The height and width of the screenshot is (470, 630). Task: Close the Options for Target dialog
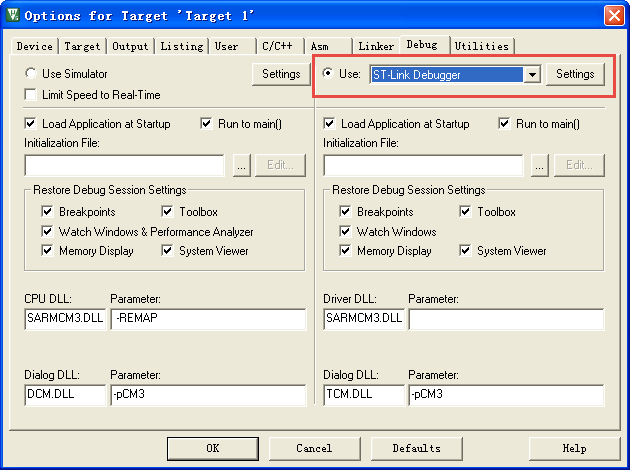[614, 16]
